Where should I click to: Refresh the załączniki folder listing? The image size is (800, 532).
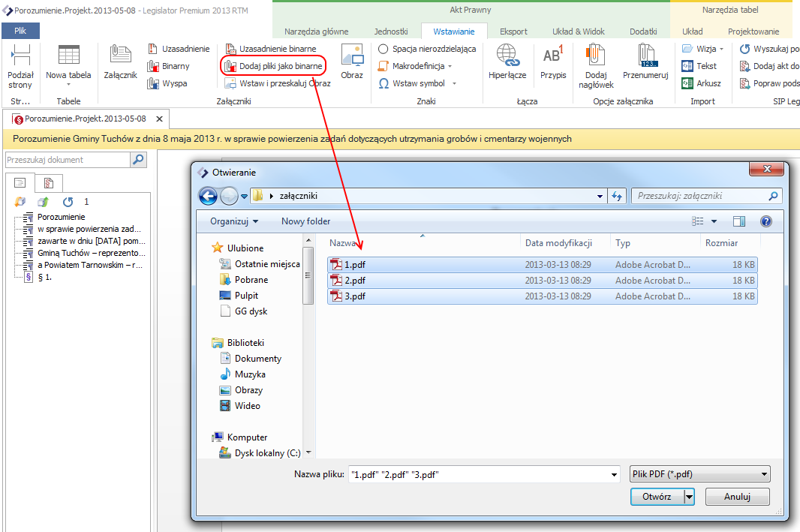(617, 196)
